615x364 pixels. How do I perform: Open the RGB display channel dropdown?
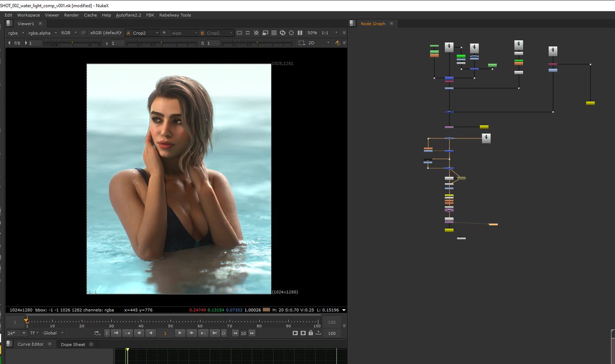(69, 33)
